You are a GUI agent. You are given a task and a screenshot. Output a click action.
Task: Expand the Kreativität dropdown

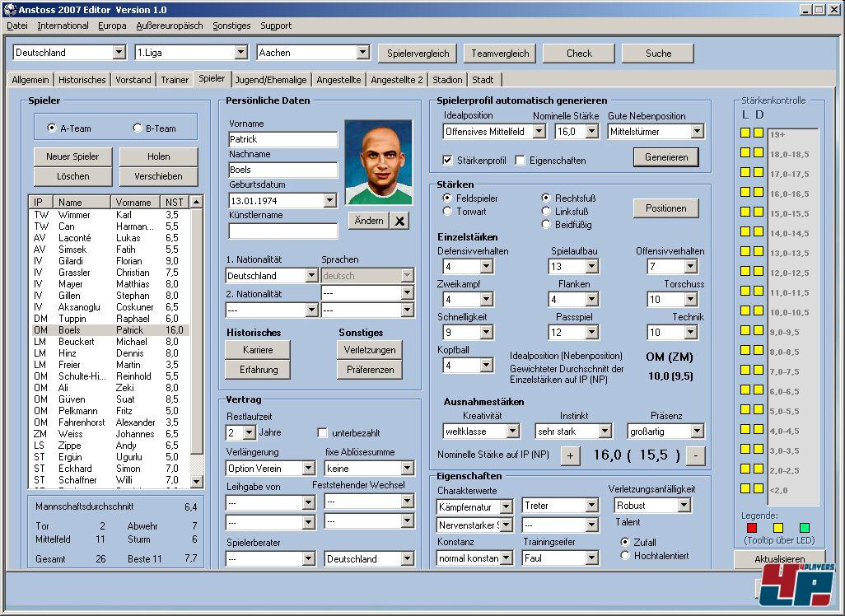[x=512, y=432]
